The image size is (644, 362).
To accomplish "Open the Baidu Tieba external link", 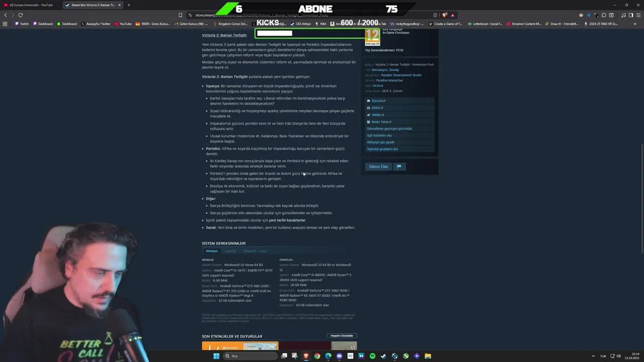I will tap(380, 122).
